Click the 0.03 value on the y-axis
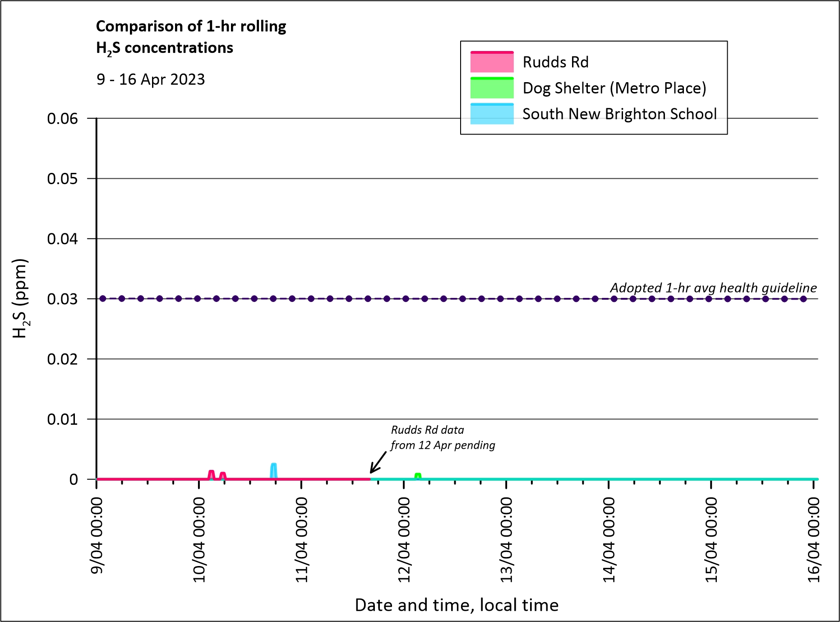The height and width of the screenshot is (622, 840). pos(63,299)
